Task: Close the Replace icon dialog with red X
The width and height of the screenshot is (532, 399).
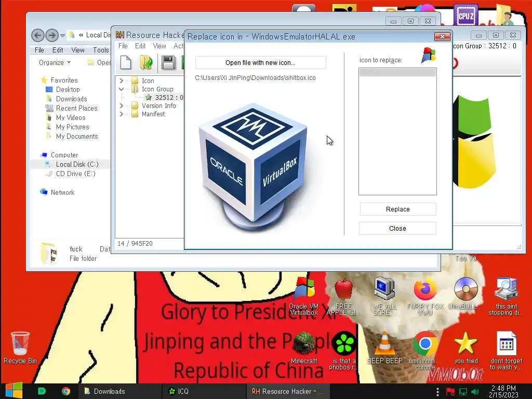Action: coord(442,36)
